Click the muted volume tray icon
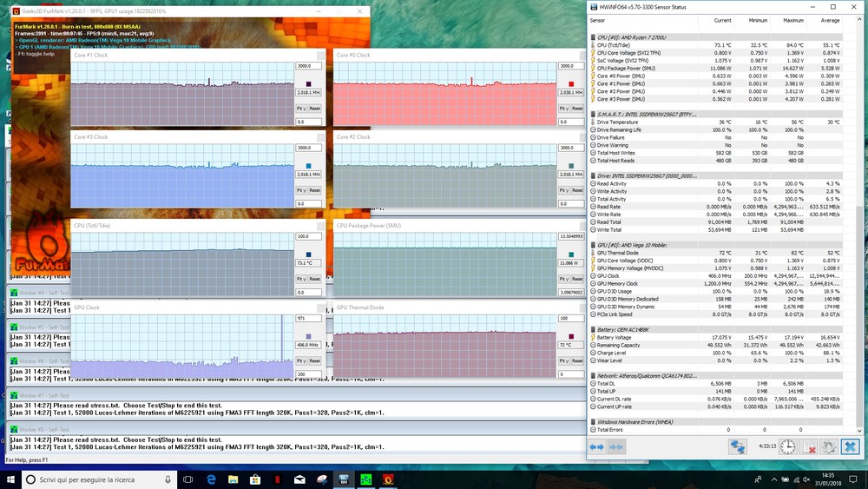Viewport: 868px width, 489px height. [806, 479]
